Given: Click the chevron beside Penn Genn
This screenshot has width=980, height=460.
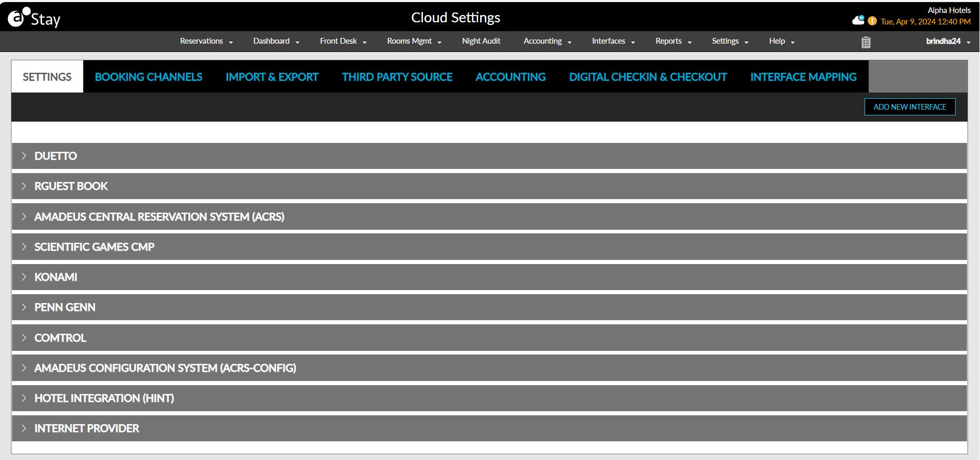Looking at the screenshot, I should click(x=24, y=307).
